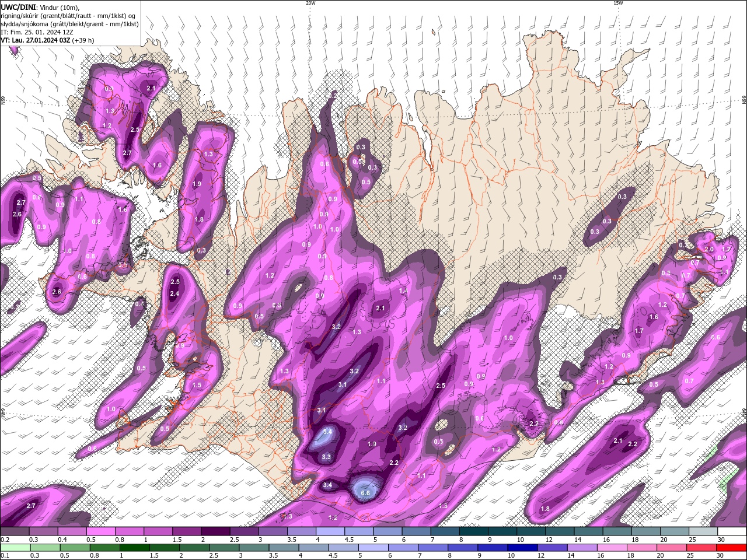Click the 12 label on lower scale
The height and width of the screenshot is (560, 747).
(541, 556)
